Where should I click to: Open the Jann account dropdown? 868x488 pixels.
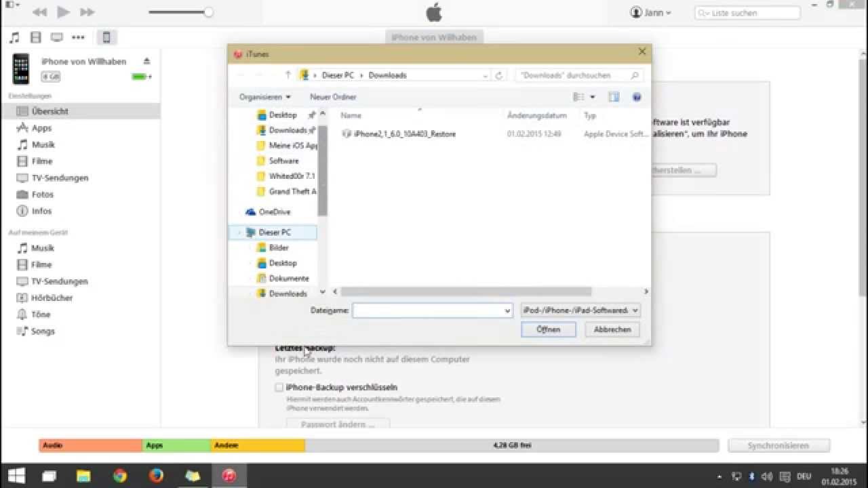650,12
